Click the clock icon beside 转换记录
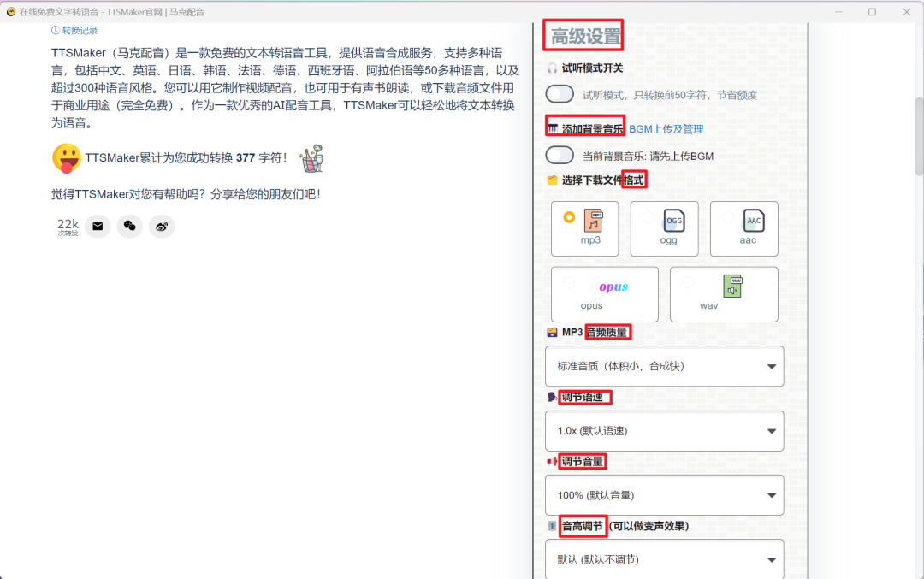The image size is (924, 579). 56,30
